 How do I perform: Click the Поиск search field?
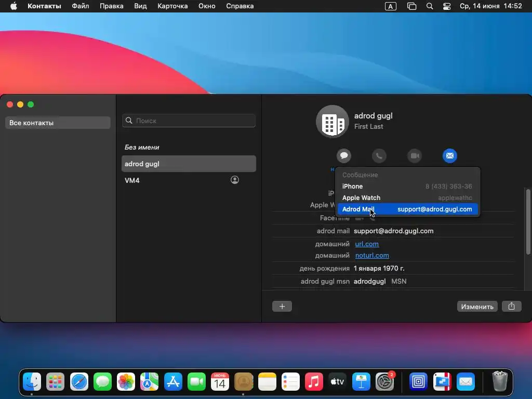coord(189,121)
